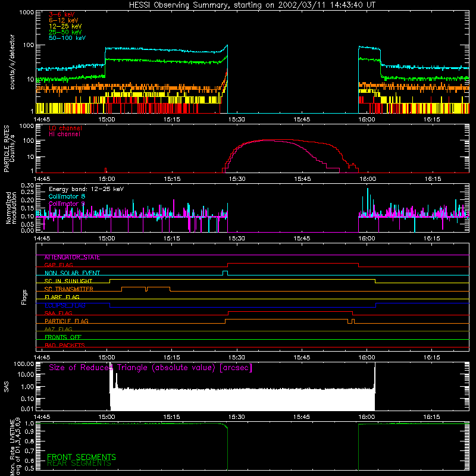This screenshot has height=476, width=476.
Task: Select the "HI channel" legend label
Action: (x=64, y=134)
